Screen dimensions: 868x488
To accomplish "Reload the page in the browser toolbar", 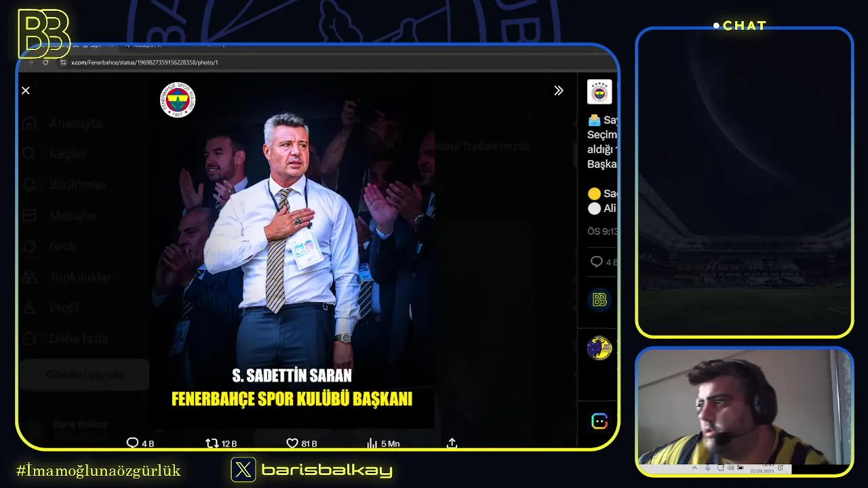I will pyautogui.click(x=45, y=62).
